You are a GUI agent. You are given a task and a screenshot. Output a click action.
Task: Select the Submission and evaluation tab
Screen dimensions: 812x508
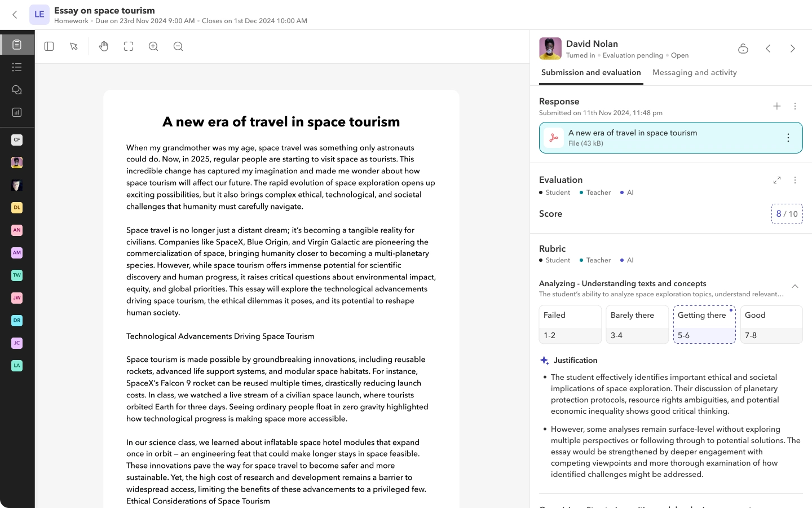pos(590,72)
